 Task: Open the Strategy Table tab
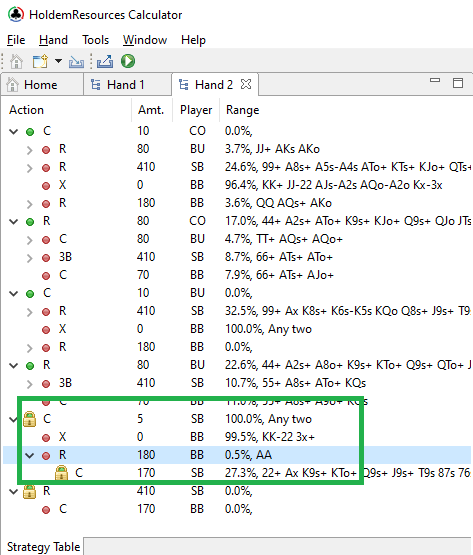43,547
